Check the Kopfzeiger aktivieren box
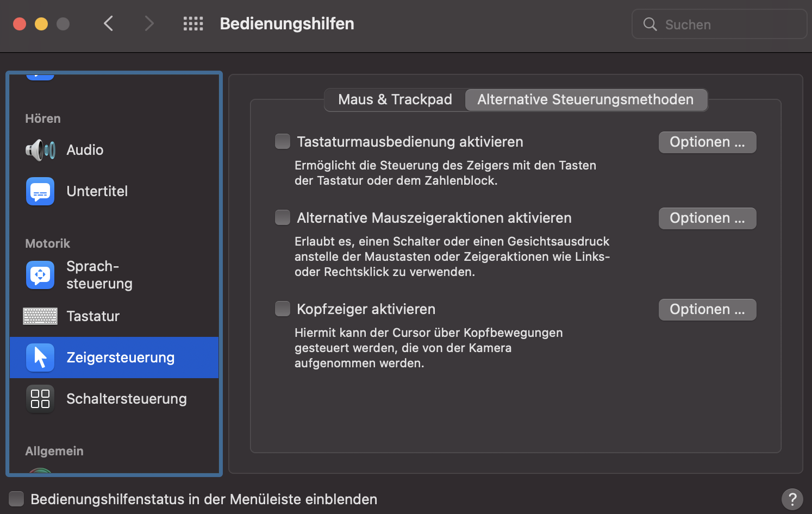812x514 pixels. point(283,309)
